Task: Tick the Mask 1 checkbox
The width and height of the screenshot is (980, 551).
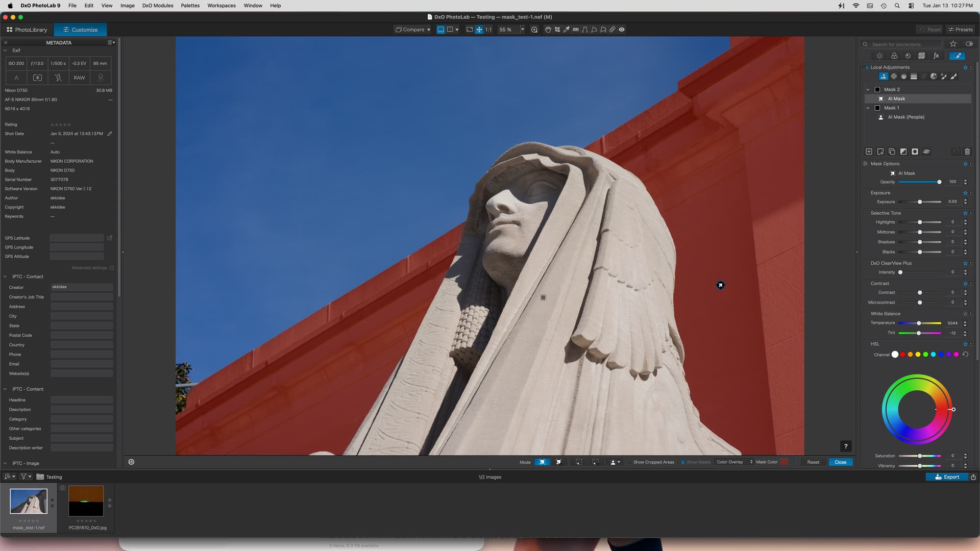Action: point(877,108)
